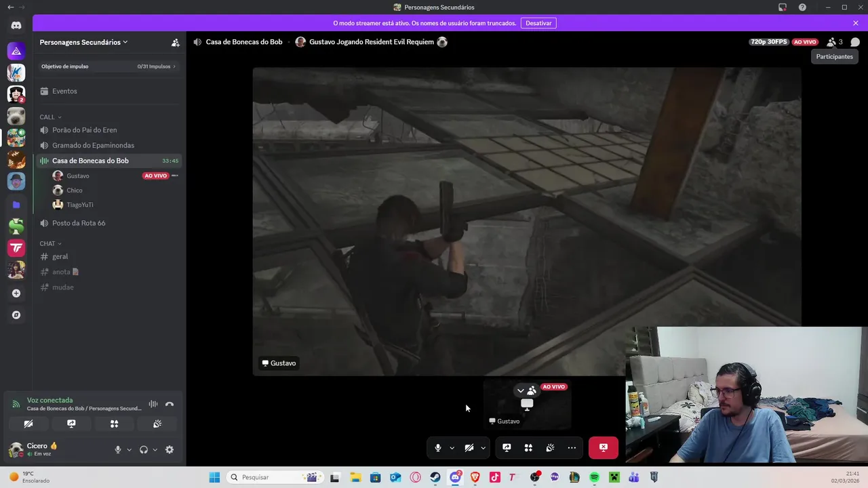Toggle the sidebar camera on/off button
The height and width of the screenshot is (488, 868).
coord(28,424)
